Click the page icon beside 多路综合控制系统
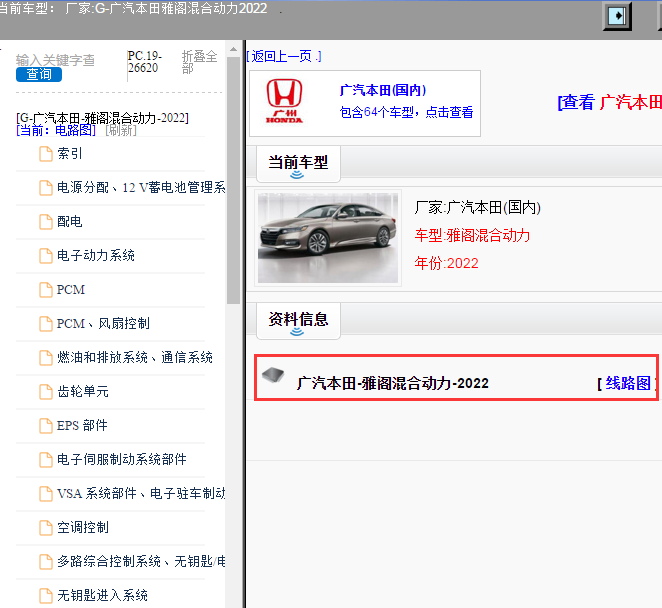The height and width of the screenshot is (608, 662). pyautogui.click(x=46, y=562)
